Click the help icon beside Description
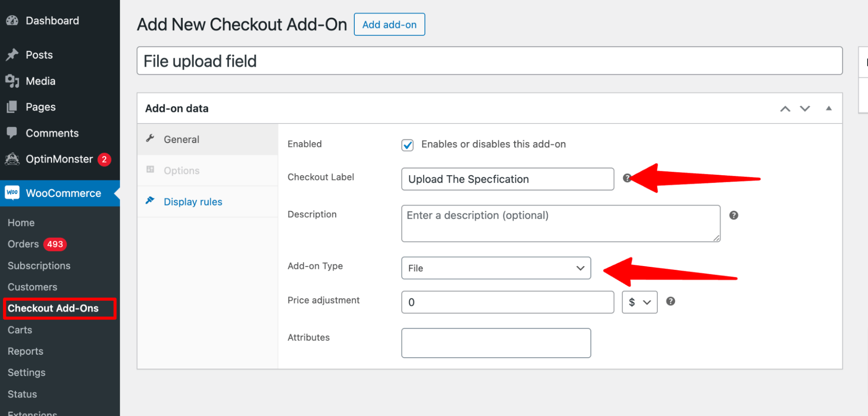The width and height of the screenshot is (868, 416). tap(733, 215)
